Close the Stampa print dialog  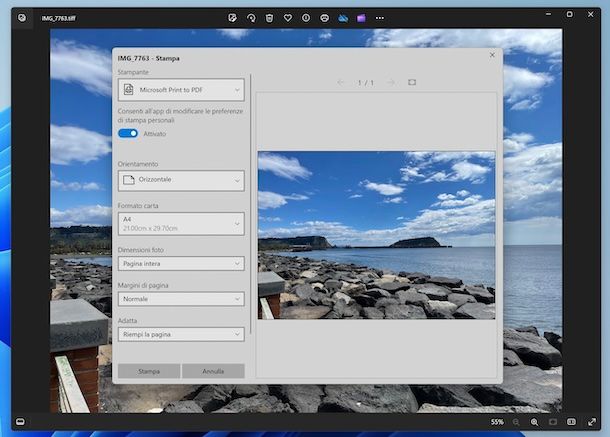(x=492, y=55)
